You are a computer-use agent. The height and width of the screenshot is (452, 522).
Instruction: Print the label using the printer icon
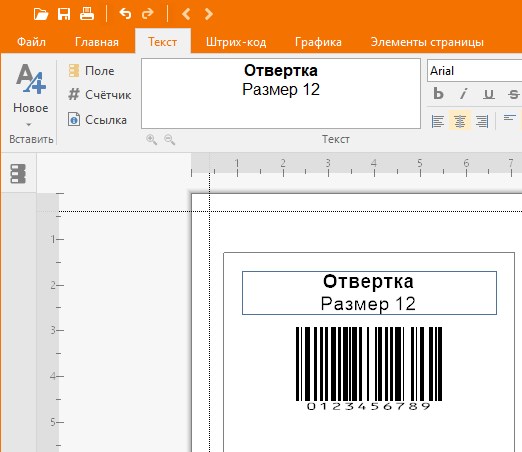[87, 14]
